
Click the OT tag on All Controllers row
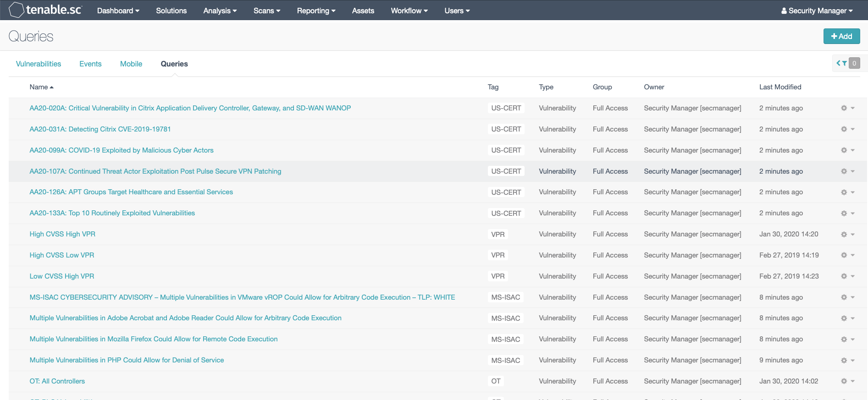[x=496, y=381]
